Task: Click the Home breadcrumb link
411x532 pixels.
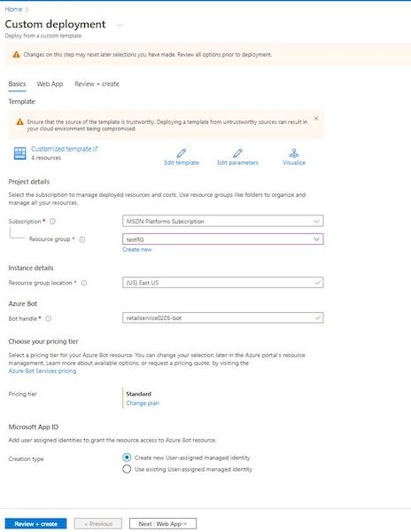Action: pos(13,9)
